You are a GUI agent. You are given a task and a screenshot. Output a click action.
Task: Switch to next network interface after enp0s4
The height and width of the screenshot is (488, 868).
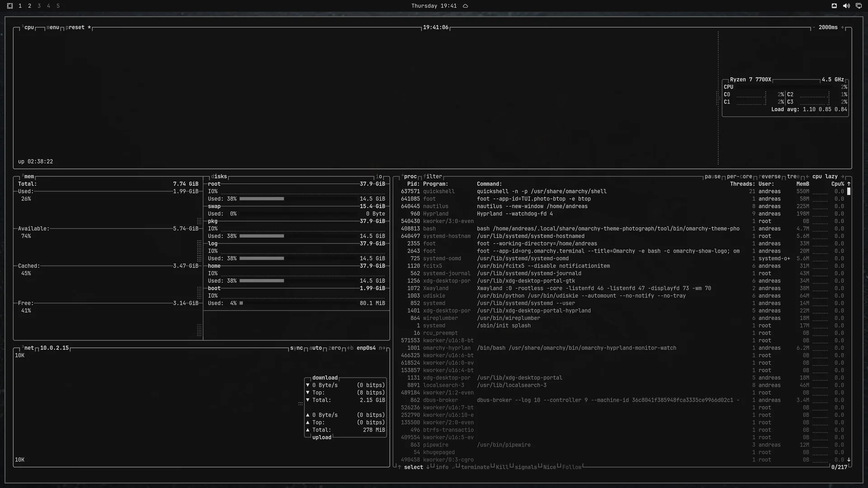pos(382,348)
